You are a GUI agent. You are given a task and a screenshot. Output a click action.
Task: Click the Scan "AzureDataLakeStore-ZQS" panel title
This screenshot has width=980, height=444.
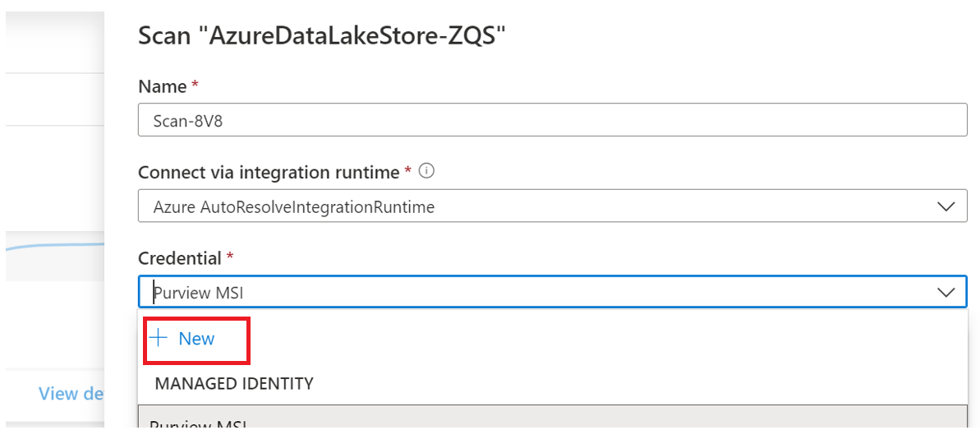[321, 36]
